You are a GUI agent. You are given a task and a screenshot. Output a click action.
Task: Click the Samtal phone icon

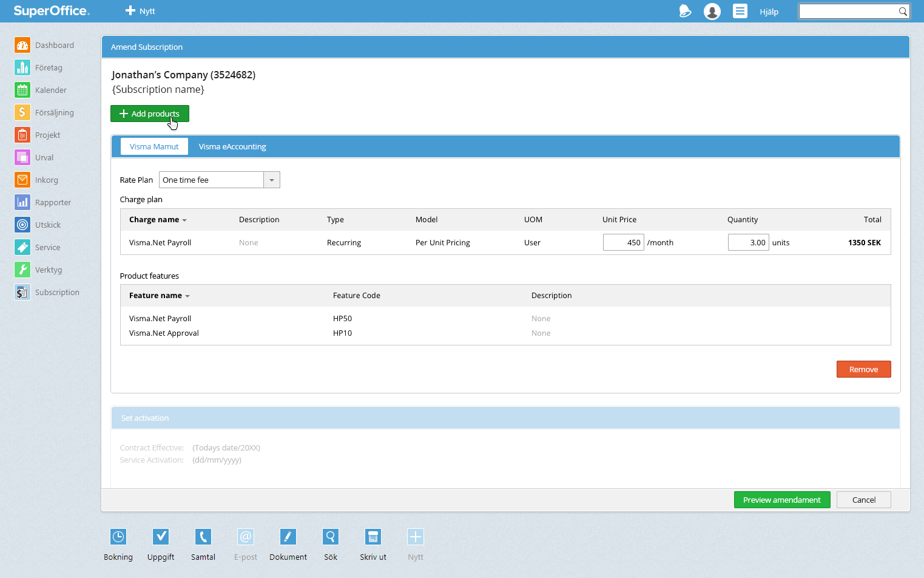click(x=203, y=537)
